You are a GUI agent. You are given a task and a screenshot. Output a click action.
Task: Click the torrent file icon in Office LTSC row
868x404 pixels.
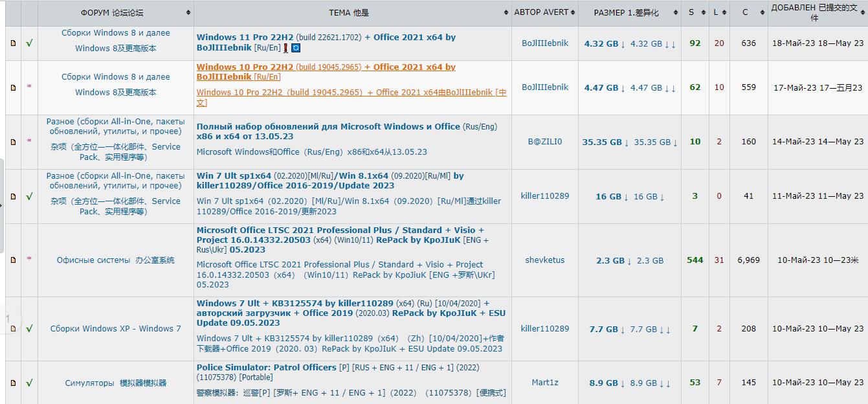(x=13, y=260)
